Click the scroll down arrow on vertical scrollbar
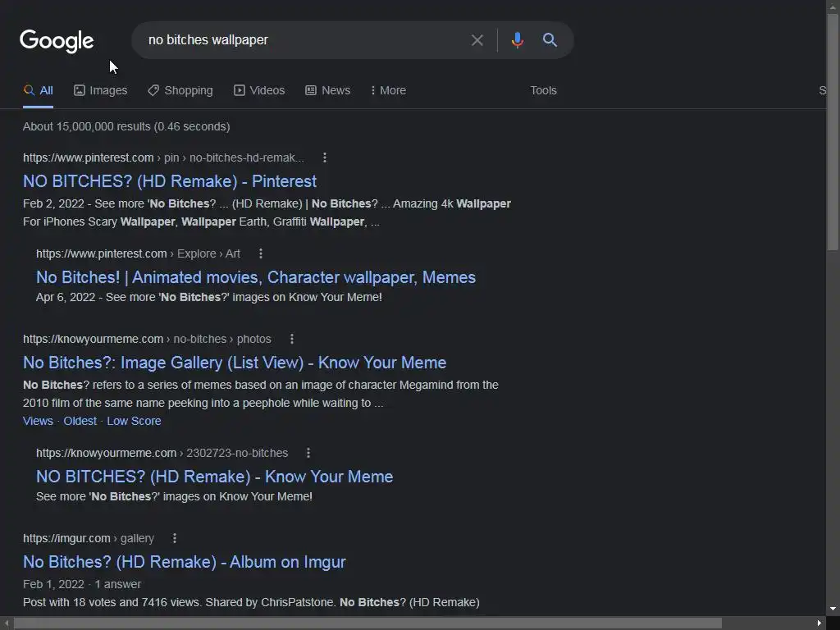Viewport: 840px width, 630px height. (x=833, y=609)
